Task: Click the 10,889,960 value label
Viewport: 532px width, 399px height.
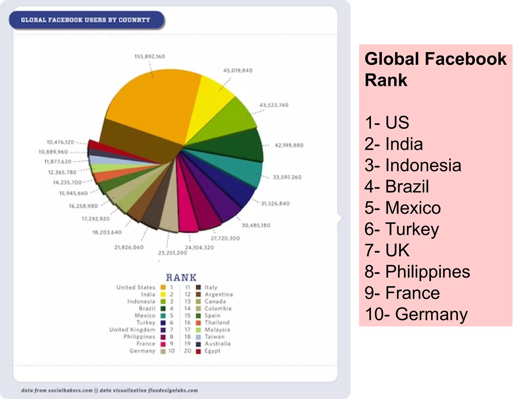Action: [53, 152]
